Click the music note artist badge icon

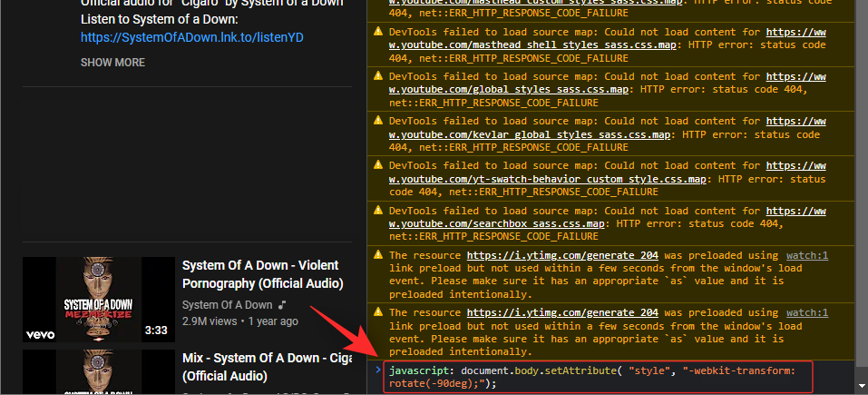coord(282,305)
